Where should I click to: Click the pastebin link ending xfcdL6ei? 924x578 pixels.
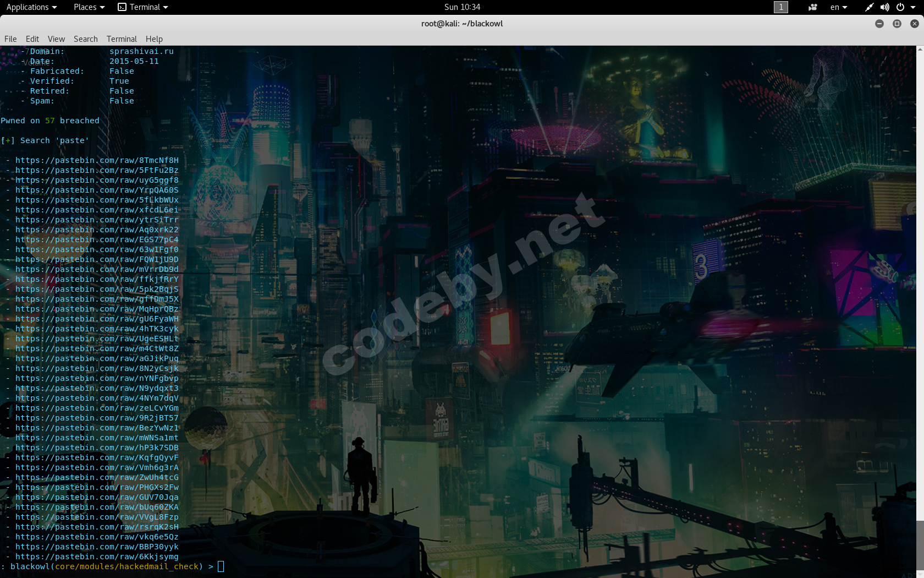pos(97,210)
